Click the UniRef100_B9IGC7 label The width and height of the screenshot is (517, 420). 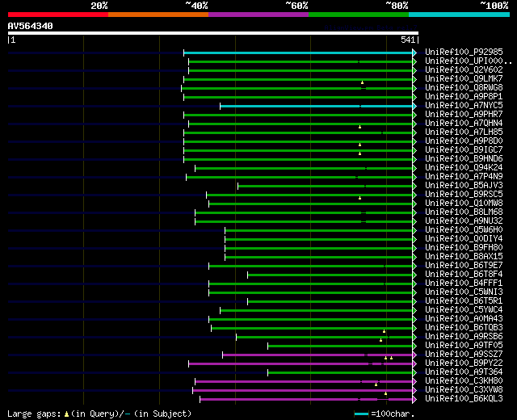[x=464, y=149]
